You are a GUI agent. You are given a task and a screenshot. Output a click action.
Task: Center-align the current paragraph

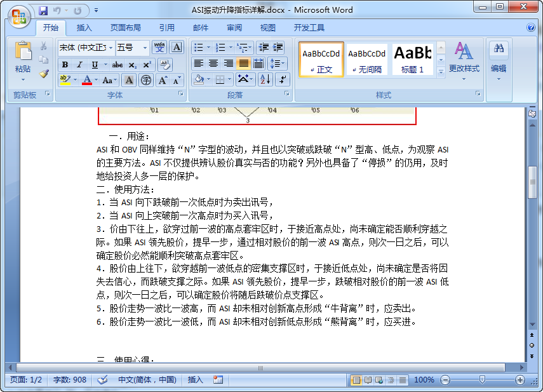213,63
